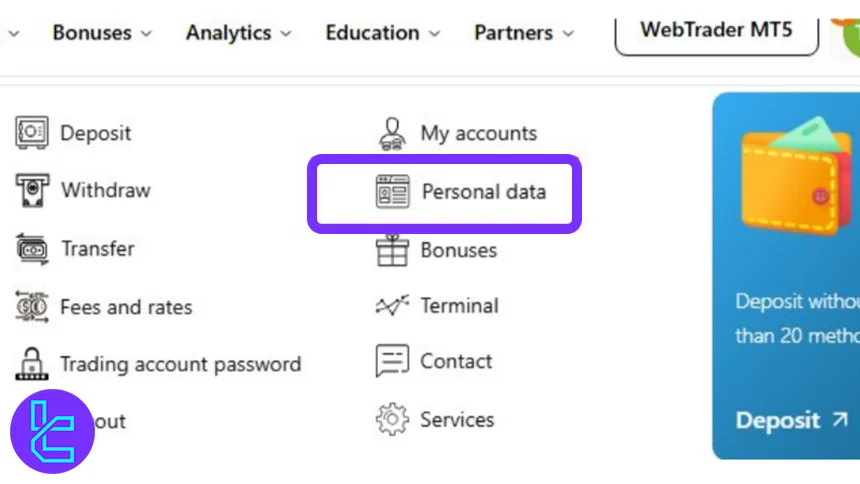The height and width of the screenshot is (484, 860).
Task: Click the Trading account password lock icon
Action: click(x=32, y=364)
